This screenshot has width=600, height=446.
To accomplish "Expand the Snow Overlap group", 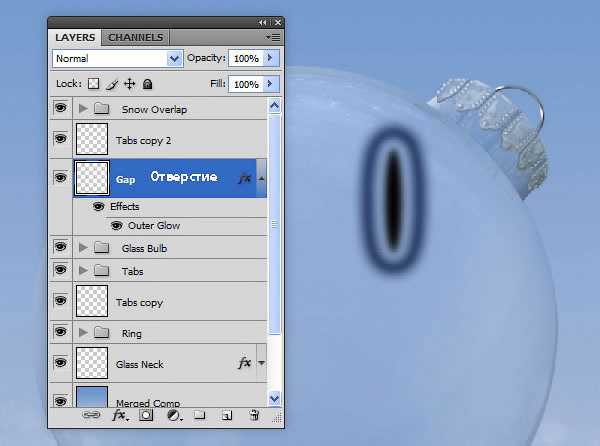I will [x=83, y=109].
